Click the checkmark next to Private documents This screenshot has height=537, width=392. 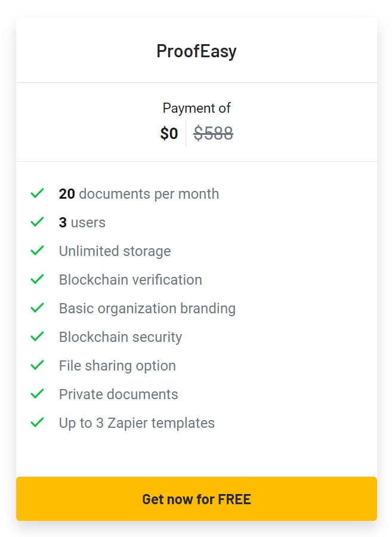[x=37, y=394]
